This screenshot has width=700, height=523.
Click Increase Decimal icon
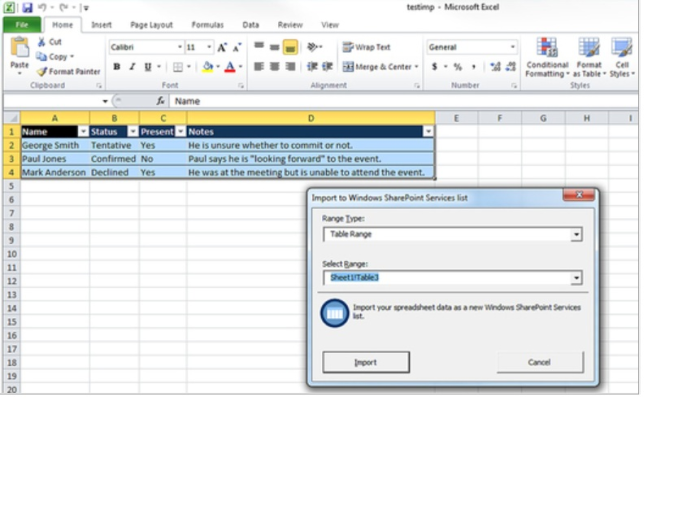click(495, 67)
